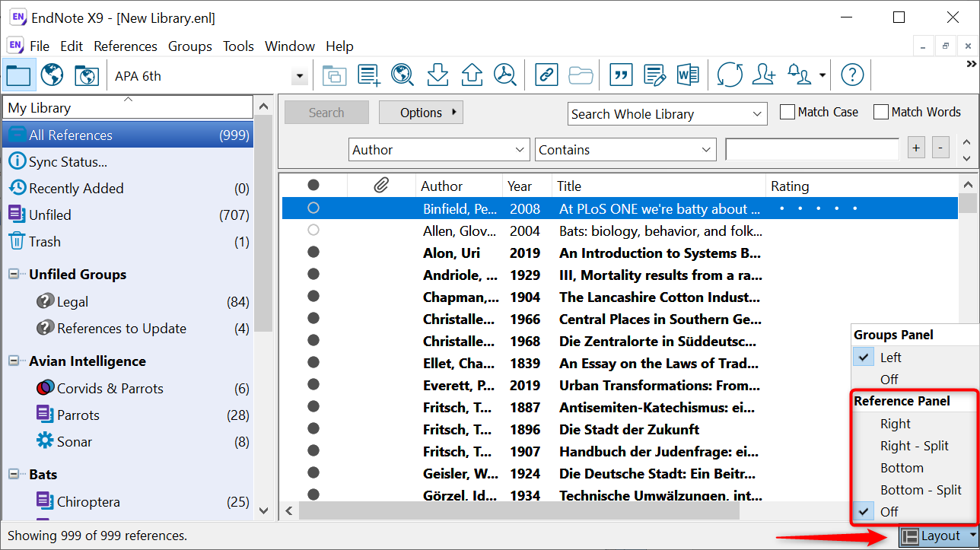The image size is (980, 550).
Task: Click the Layout button
Action: click(937, 536)
